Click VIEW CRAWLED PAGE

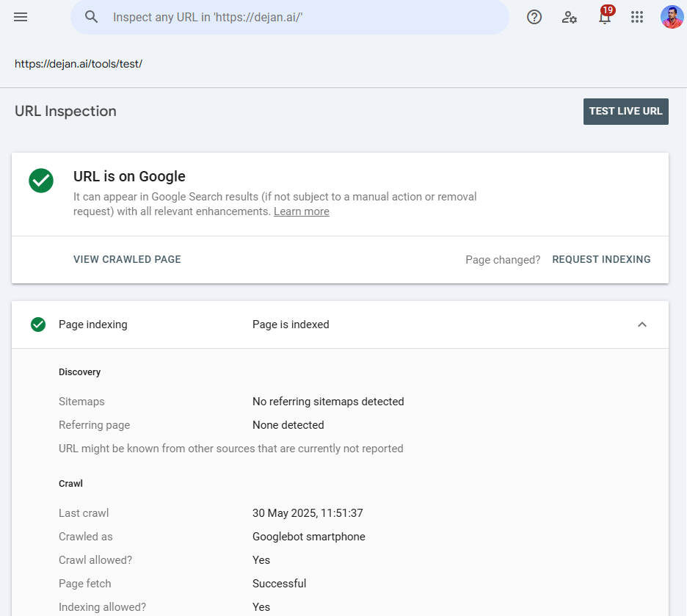(x=127, y=259)
